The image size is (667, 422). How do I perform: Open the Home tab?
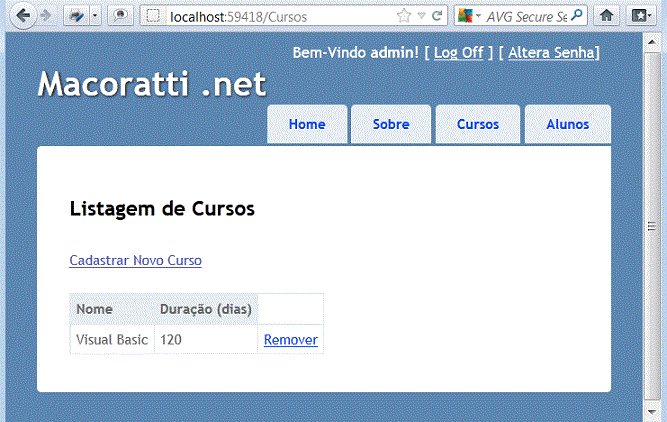tap(307, 124)
